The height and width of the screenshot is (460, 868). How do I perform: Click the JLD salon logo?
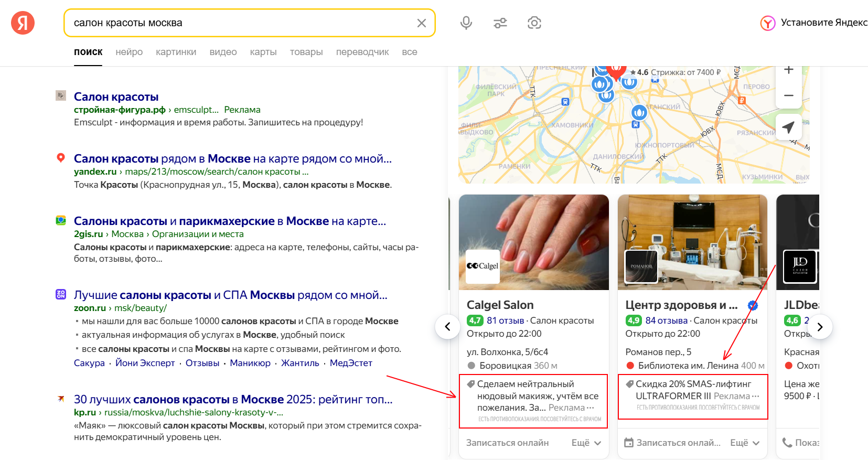(x=800, y=266)
